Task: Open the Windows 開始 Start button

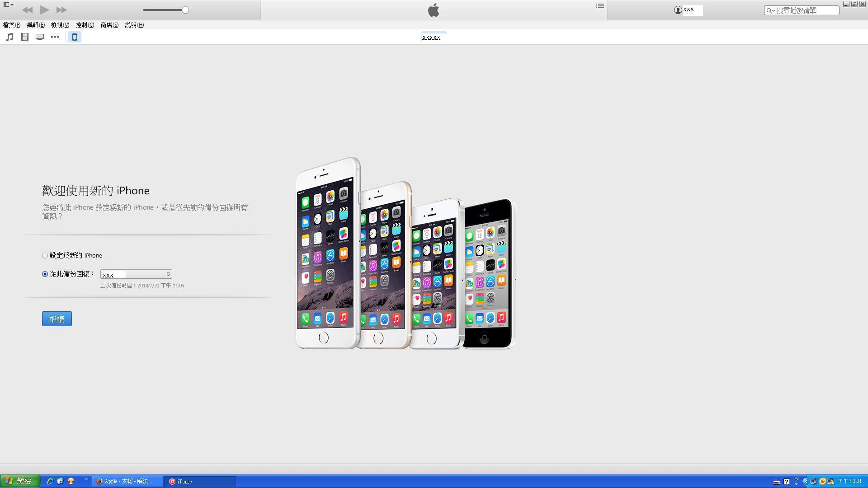Action: point(20,481)
